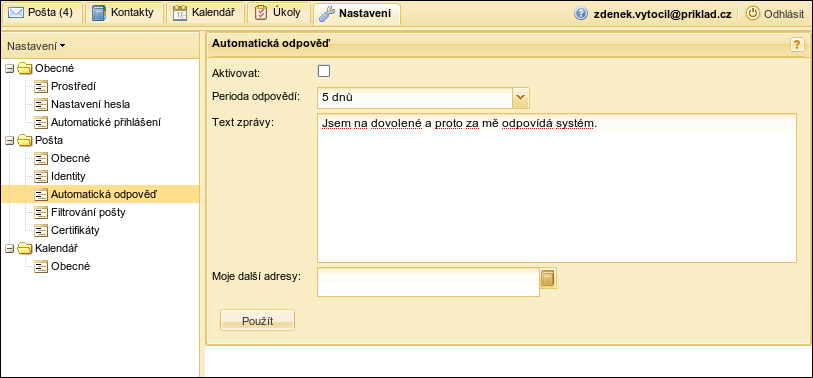Open Obecné item under Pošta
The image size is (813, 378).
[71, 159]
